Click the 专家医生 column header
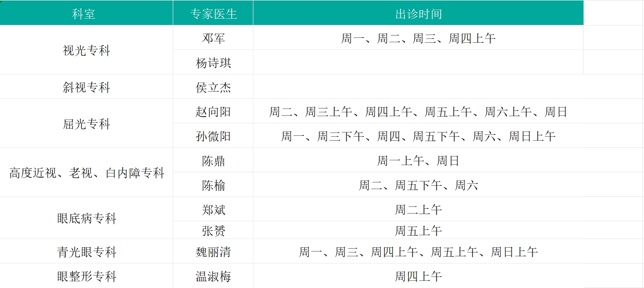 (x=213, y=13)
